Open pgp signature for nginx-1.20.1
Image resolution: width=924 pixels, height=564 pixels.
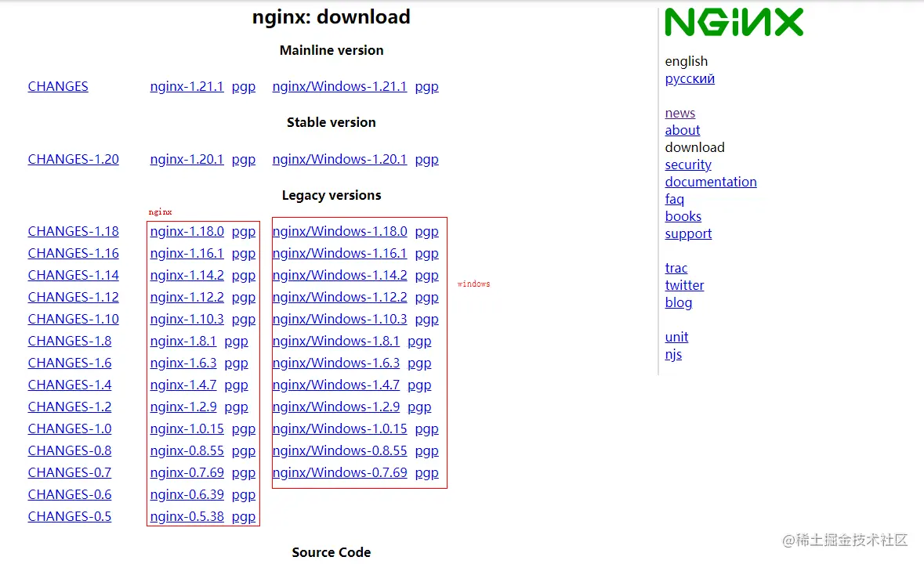[x=244, y=160]
